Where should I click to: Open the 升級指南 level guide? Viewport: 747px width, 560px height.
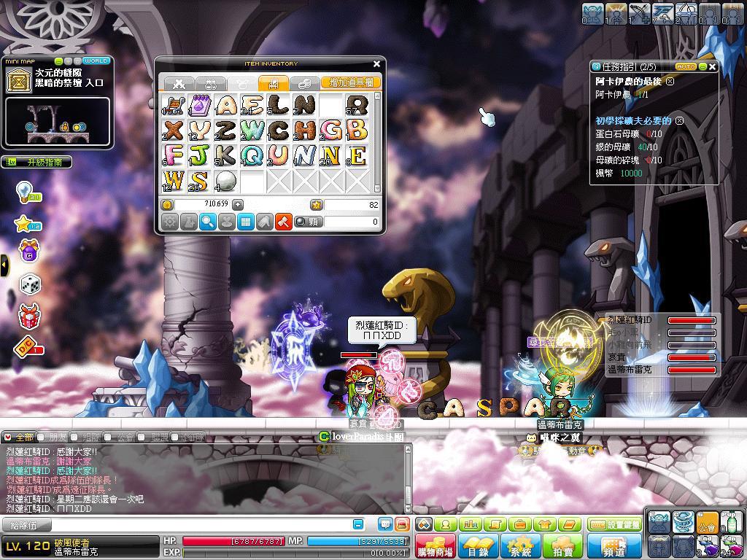point(37,163)
